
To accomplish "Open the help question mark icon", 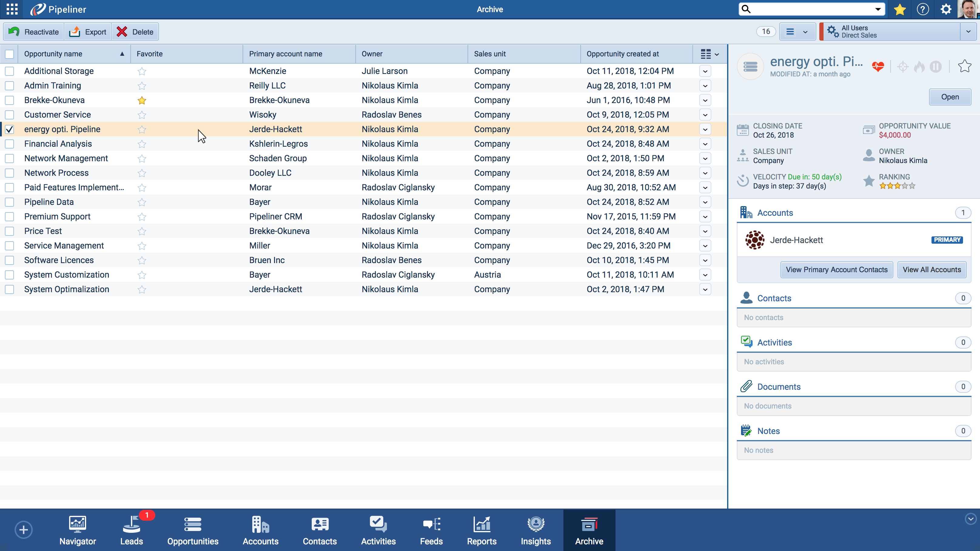I will 923,9.
